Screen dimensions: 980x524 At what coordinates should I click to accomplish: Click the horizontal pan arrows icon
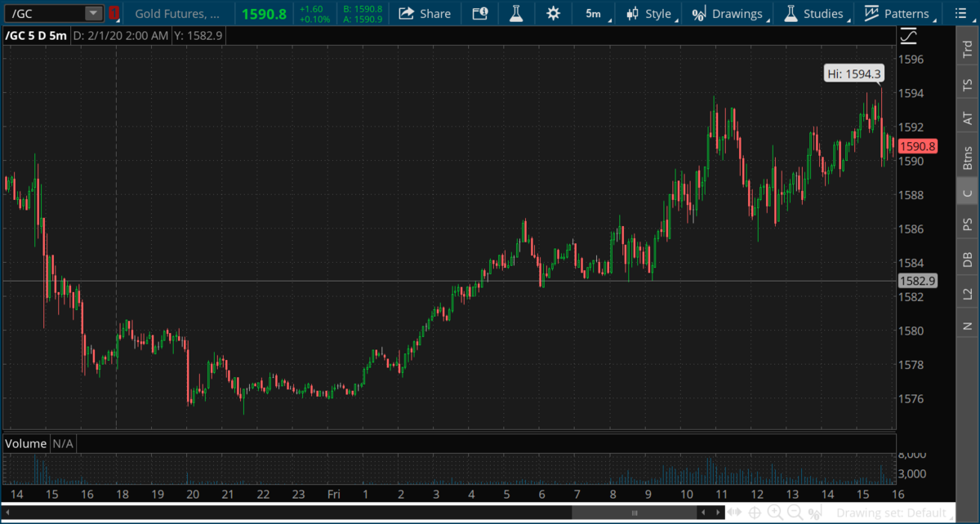click(x=736, y=513)
